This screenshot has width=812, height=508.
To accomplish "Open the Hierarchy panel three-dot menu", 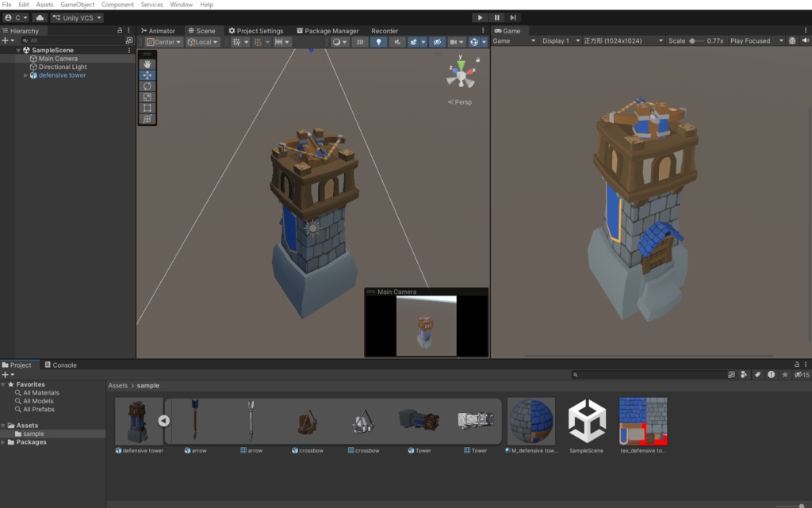I will tap(128, 31).
